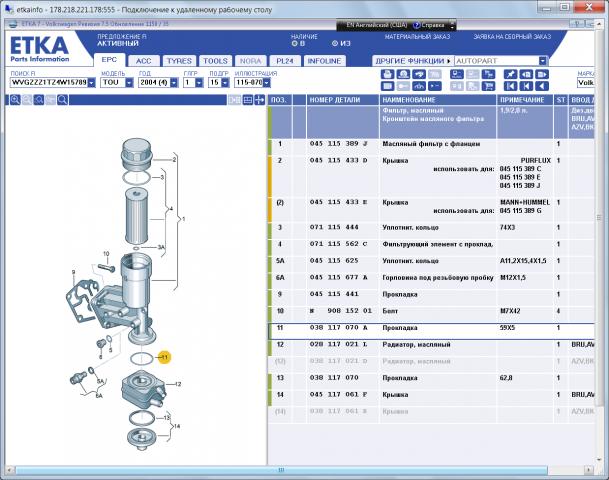The height and width of the screenshot is (480, 609).
Task: Click the monitor icon in the top toolbar row
Action: [456, 74]
